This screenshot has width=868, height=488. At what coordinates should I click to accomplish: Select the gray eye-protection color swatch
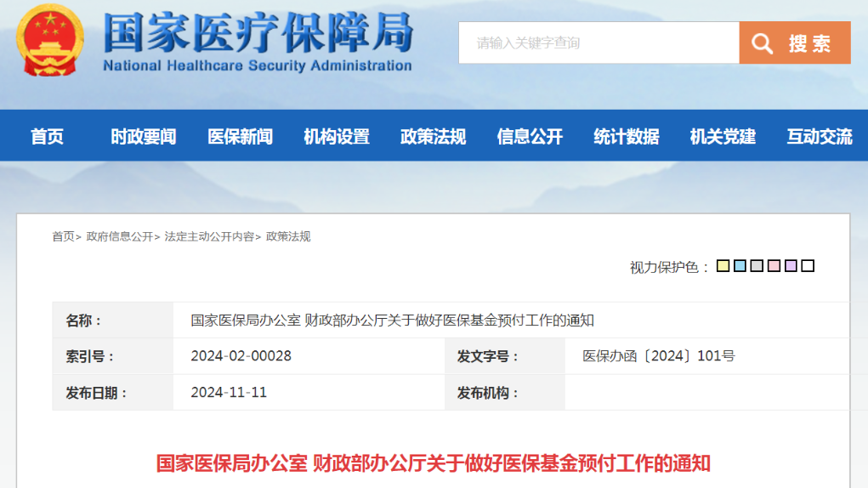click(x=757, y=265)
